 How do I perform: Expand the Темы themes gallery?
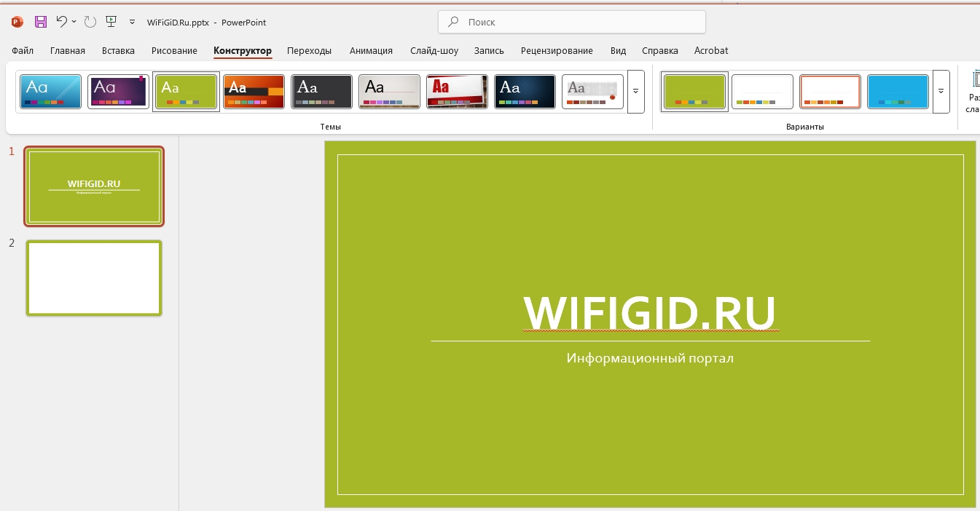pos(635,92)
